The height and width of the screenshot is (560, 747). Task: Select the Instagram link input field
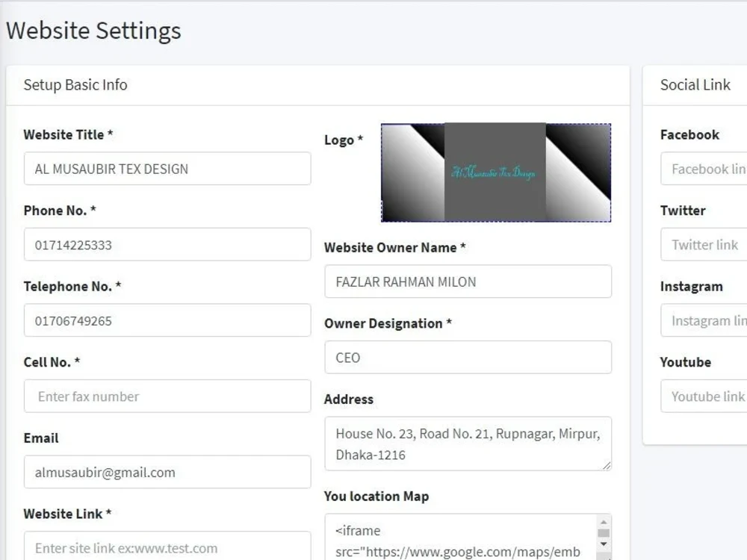[x=704, y=320]
